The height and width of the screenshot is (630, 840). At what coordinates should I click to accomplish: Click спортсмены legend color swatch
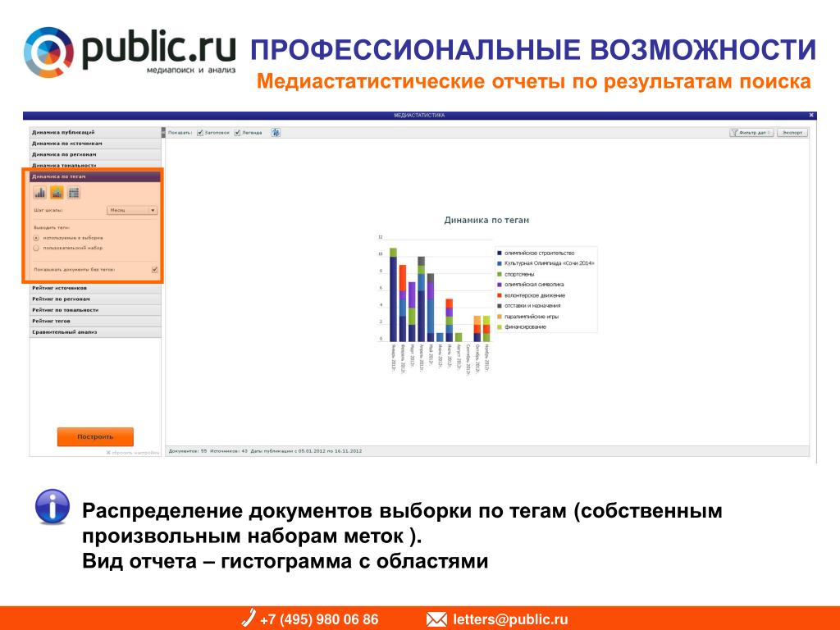500,274
